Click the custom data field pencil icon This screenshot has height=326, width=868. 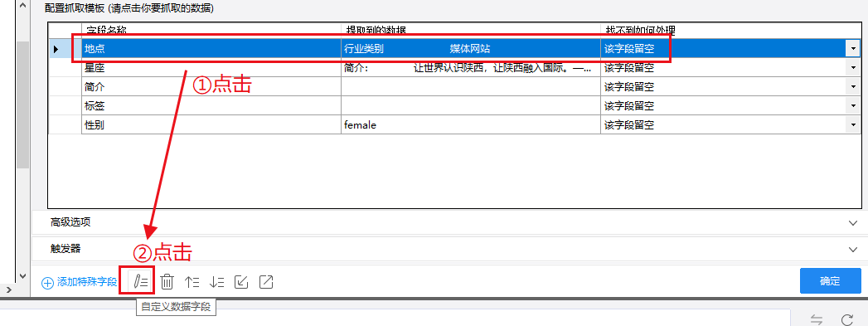141,282
